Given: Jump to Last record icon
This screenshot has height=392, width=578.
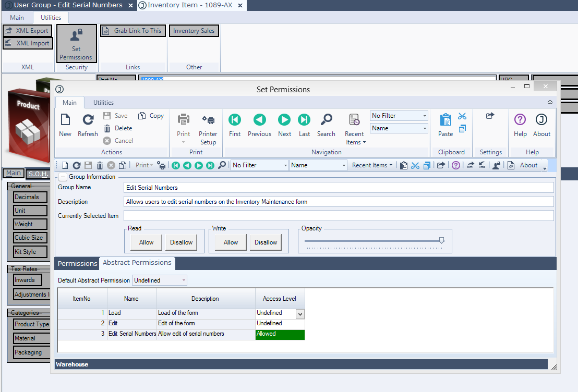Looking at the screenshot, I should tap(304, 120).
